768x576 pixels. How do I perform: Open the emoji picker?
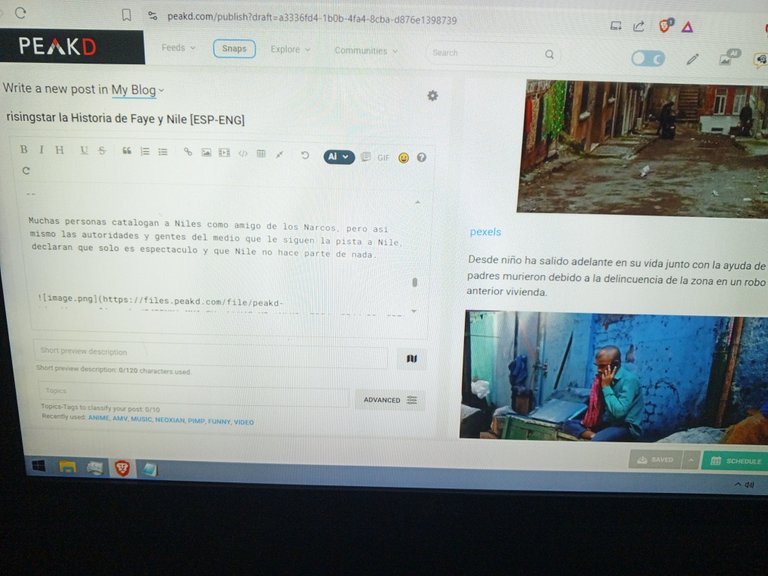404,158
